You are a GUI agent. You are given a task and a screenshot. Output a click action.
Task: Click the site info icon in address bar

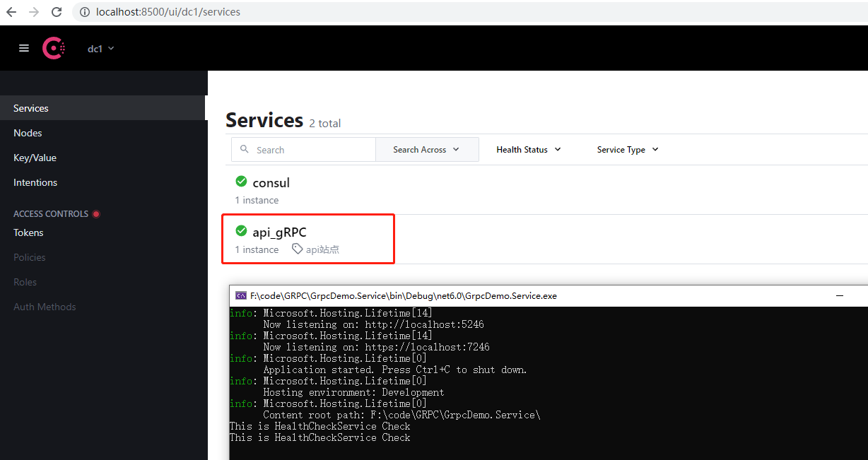pyautogui.click(x=84, y=12)
